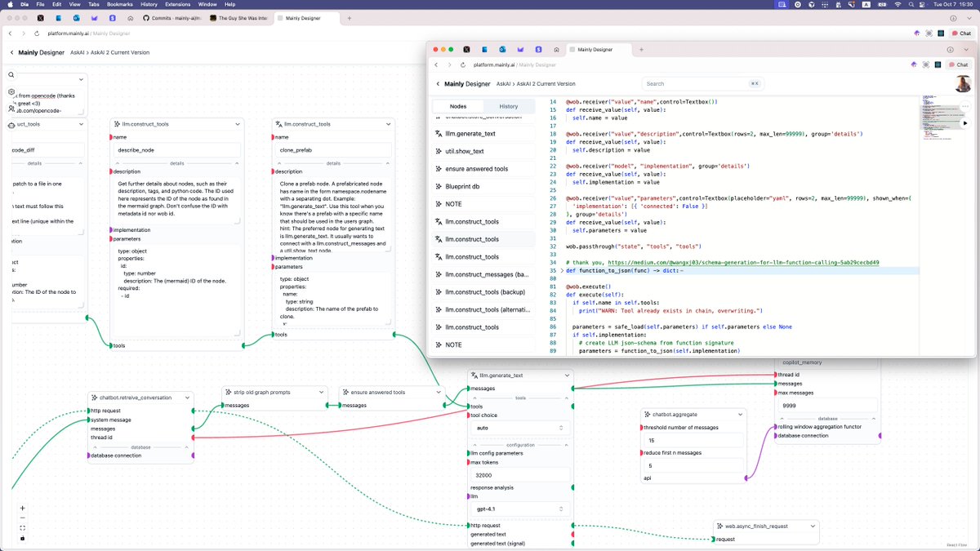Open the Wi-Fi status menu
Screen dimensions: 980x551
coord(898,4)
